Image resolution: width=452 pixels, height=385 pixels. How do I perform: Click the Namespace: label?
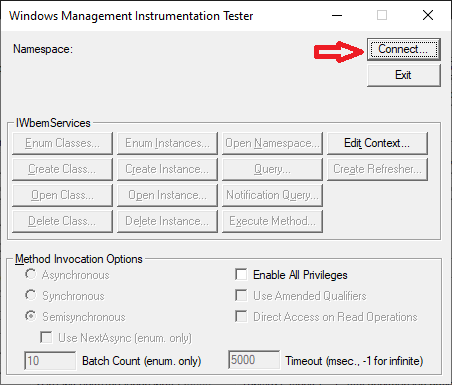[x=43, y=49]
